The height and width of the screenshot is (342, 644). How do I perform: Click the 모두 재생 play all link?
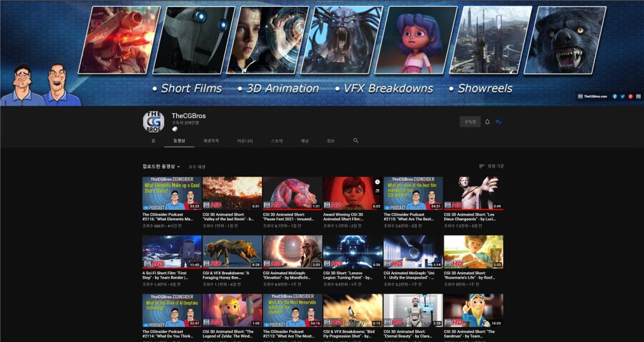pos(197,167)
